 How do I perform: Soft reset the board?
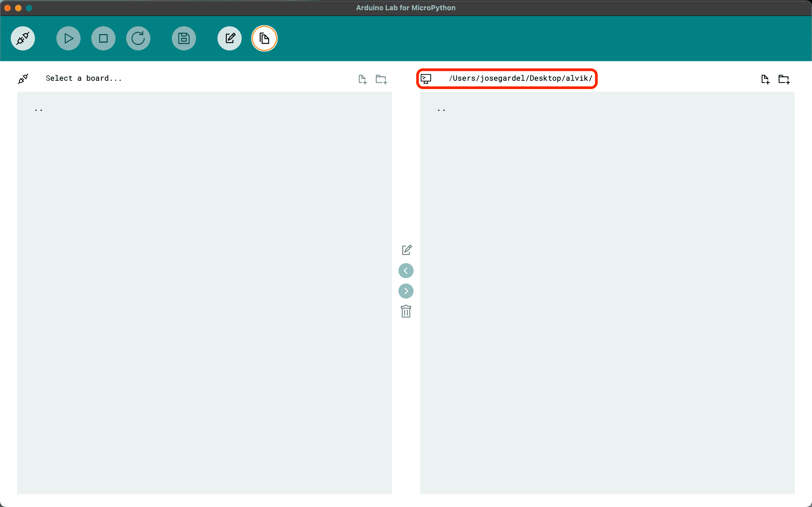point(138,38)
